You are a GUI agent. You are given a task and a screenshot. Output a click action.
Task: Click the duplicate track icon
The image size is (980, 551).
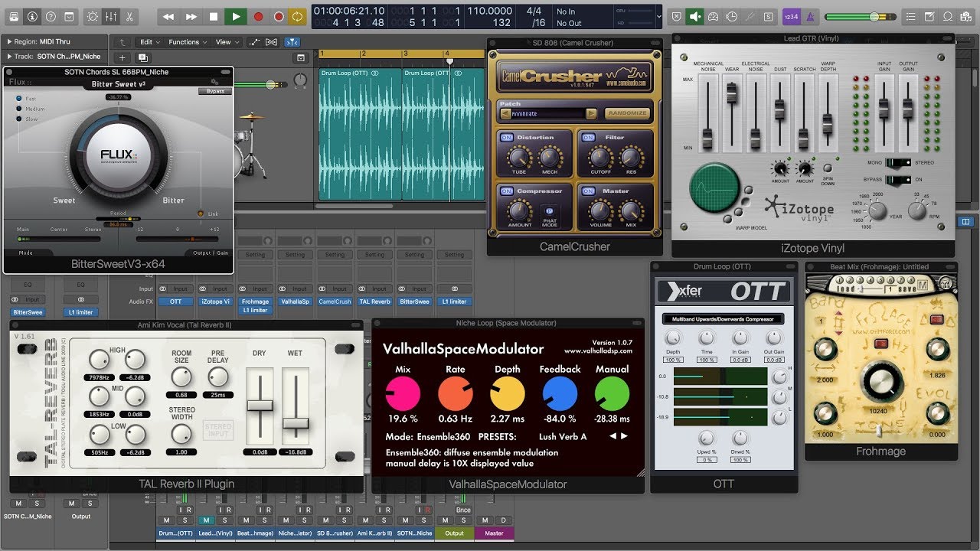[x=142, y=57]
